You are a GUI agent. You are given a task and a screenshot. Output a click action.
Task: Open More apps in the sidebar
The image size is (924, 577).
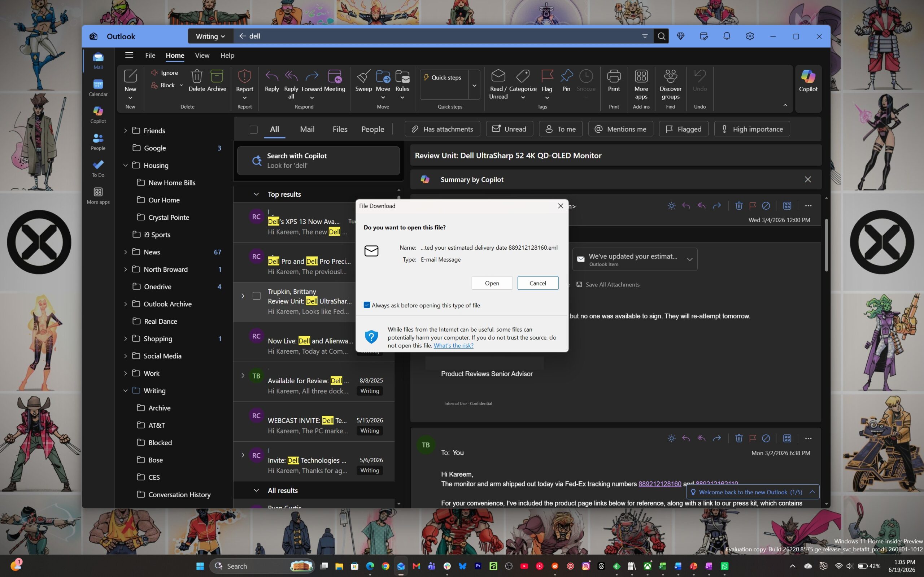tap(98, 195)
